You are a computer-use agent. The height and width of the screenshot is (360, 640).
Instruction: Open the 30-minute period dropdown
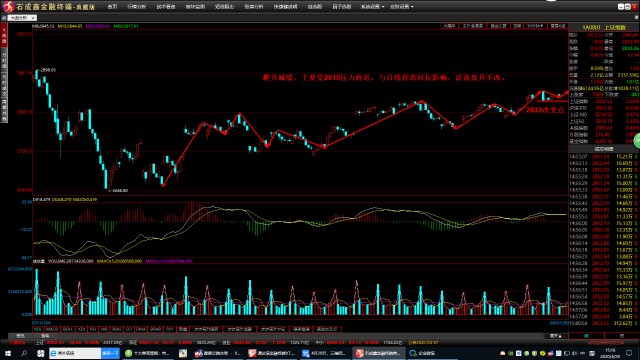click(536, 26)
